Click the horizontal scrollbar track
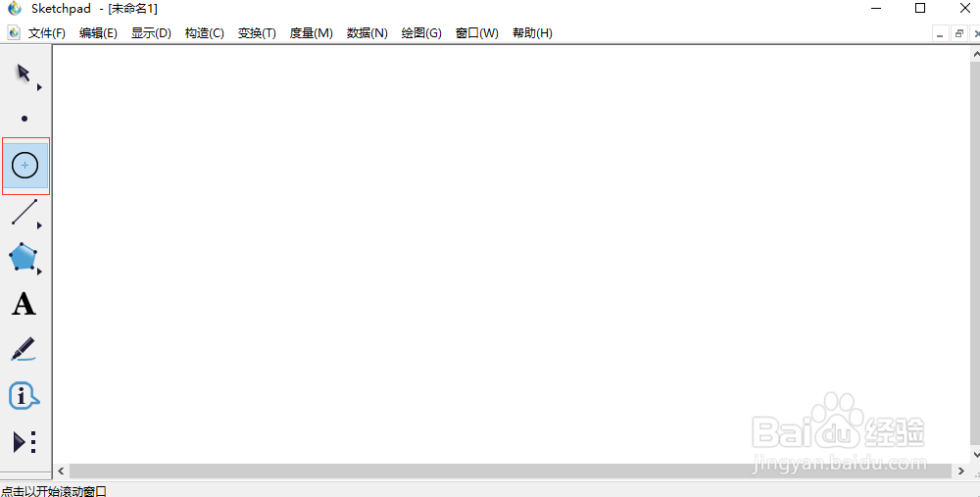Viewport: 980px width, 497px height. click(512, 471)
